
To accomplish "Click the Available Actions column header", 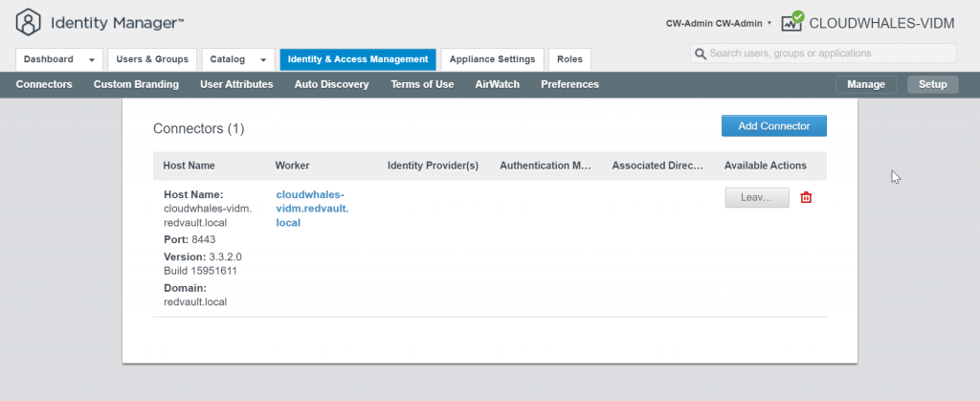I will pos(766,166).
